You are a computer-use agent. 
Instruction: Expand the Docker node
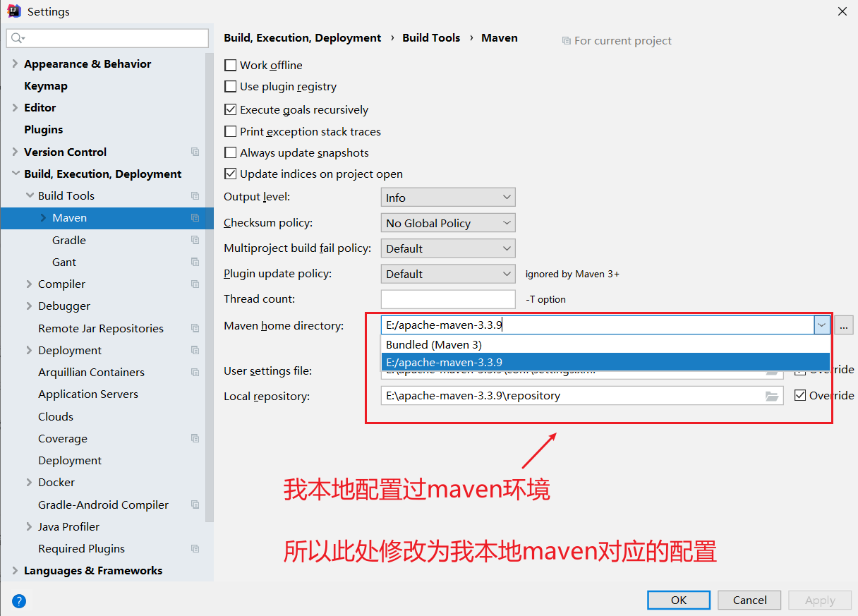30,482
